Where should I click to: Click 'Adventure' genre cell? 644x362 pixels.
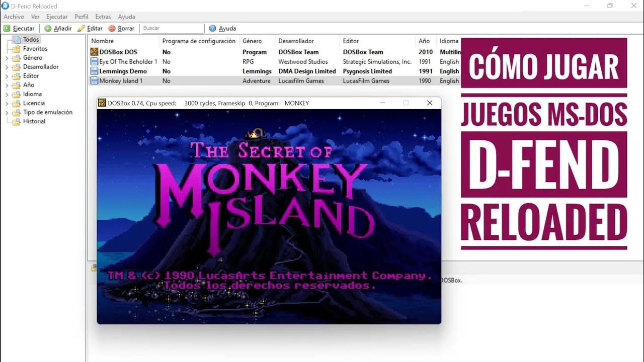pyautogui.click(x=257, y=80)
